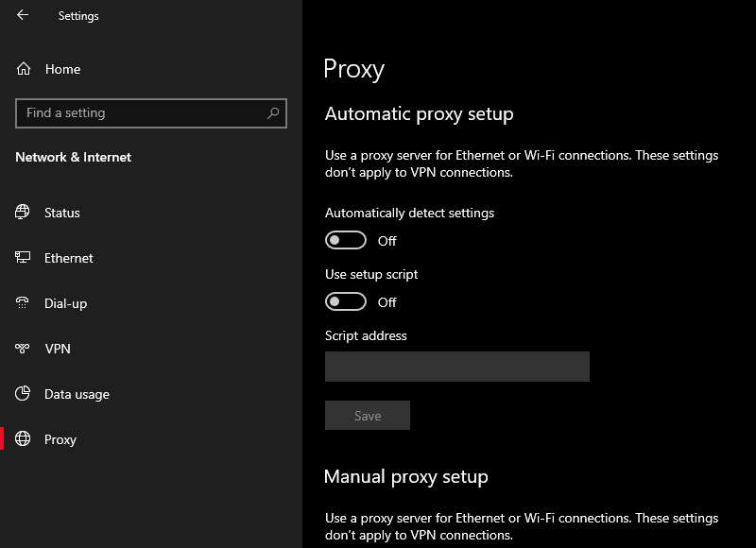Select the VPN icon in the sidebar
The width and height of the screenshot is (756, 548).
pyautogui.click(x=22, y=349)
